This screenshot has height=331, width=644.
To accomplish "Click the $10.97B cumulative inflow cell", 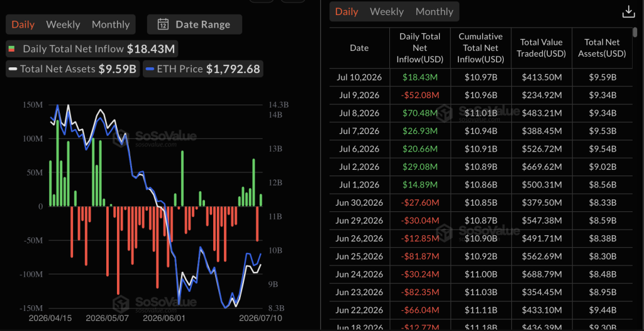I will [x=481, y=77].
